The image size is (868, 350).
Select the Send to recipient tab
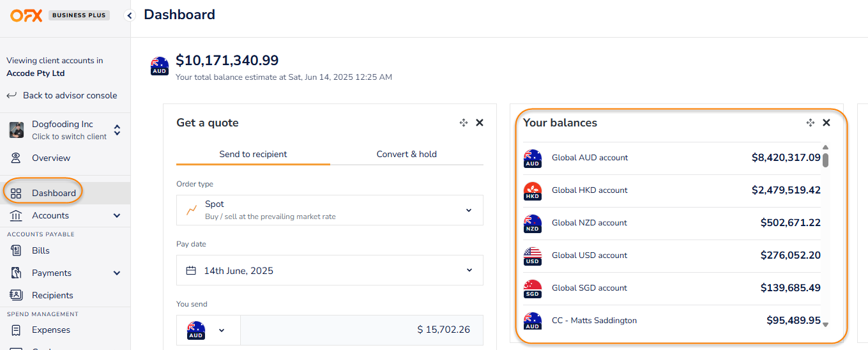253,154
